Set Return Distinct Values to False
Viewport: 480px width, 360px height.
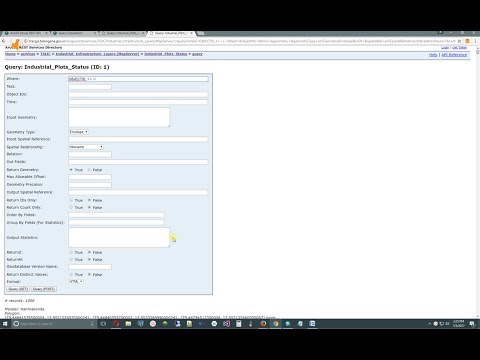pos(89,274)
